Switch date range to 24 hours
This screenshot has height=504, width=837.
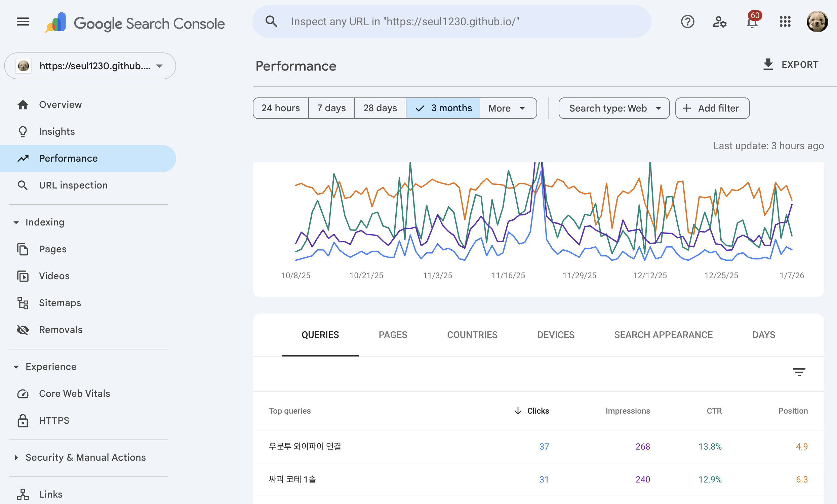[281, 108]
